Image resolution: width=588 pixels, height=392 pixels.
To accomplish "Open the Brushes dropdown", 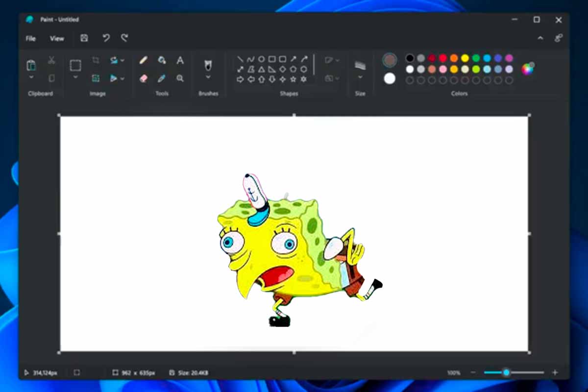I will click(x=208, y=77).
